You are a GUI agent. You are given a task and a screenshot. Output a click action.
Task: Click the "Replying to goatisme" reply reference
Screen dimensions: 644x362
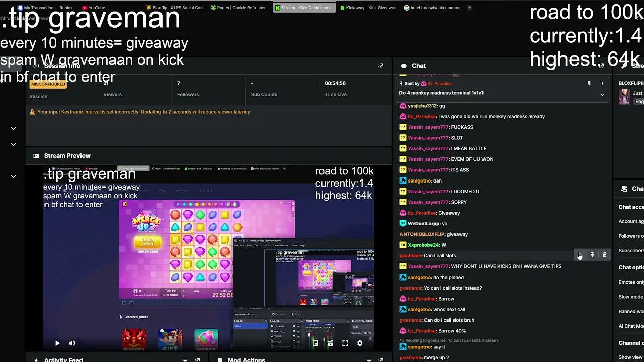[449, 340]
